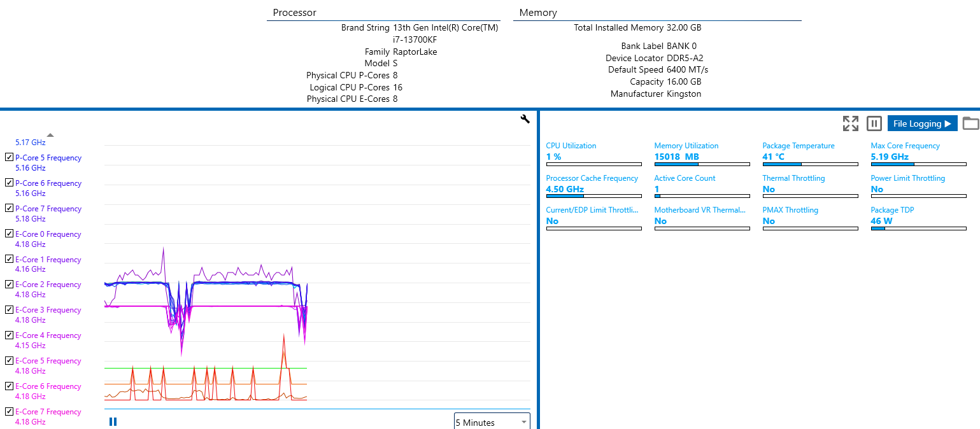Click the Total Installed Memory 32.00 GB
The image size is (980, 429).
pos(637,27)
